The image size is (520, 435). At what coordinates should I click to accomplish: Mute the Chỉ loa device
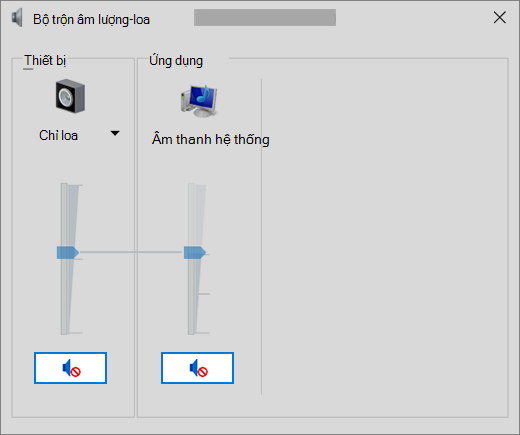[70, 368]
